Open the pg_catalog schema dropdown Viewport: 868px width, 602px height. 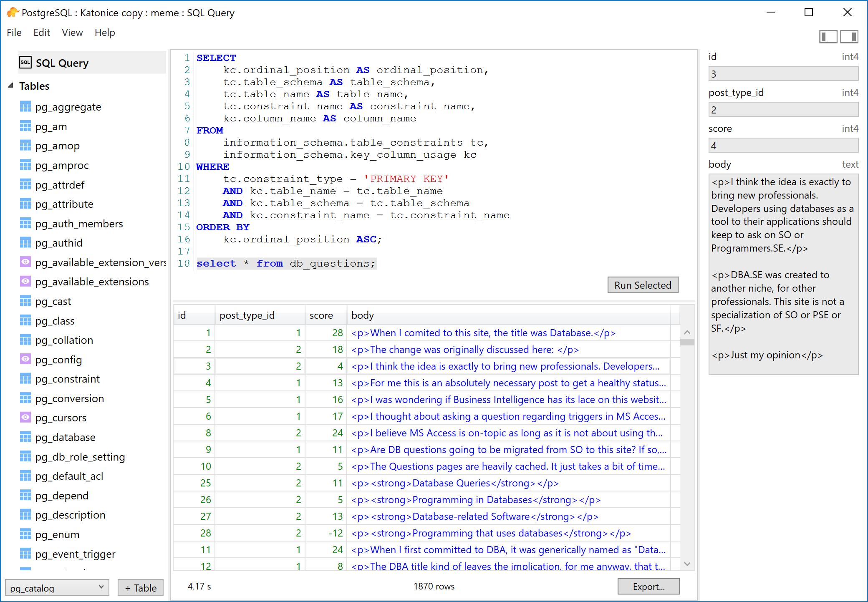tap(57, 587)
